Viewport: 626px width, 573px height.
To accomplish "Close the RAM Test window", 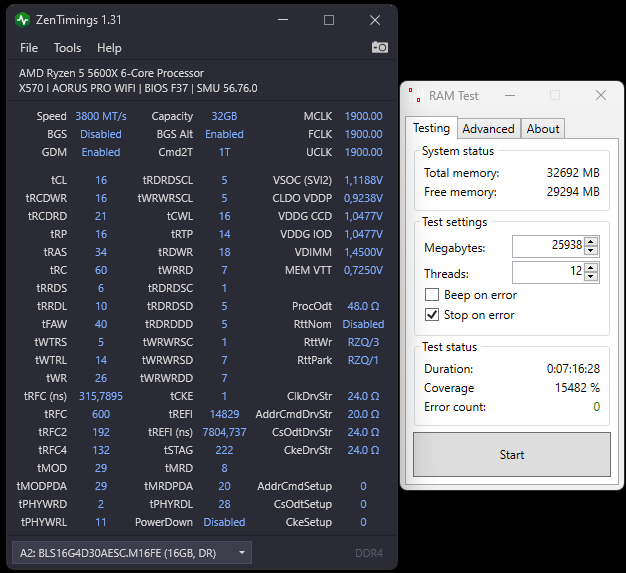I will [x=601, y=95].
